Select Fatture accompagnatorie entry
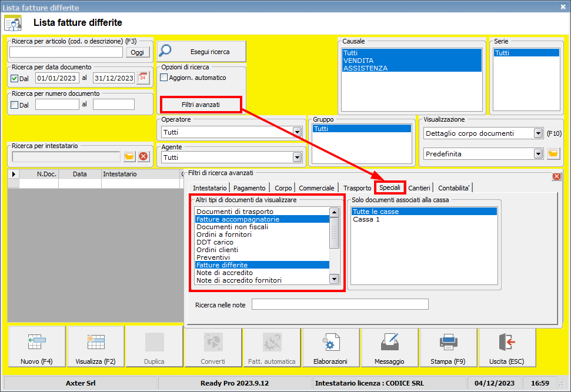Image resolution: width=571 pixels, height=392 pixels. point(262,219)
